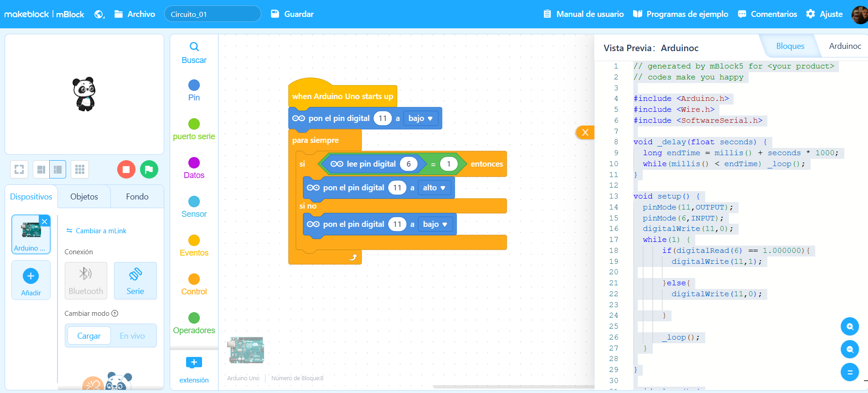Open the Buscar search for blocks
Image resolution: width=868 pixels, height=393 pixels.
pos(194,52)
